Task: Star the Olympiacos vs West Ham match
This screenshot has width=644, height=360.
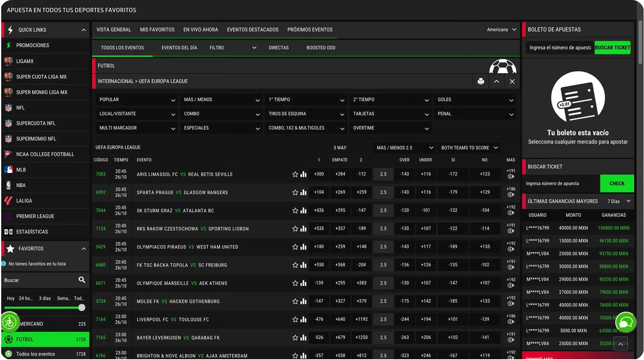Action: point(295,247)
